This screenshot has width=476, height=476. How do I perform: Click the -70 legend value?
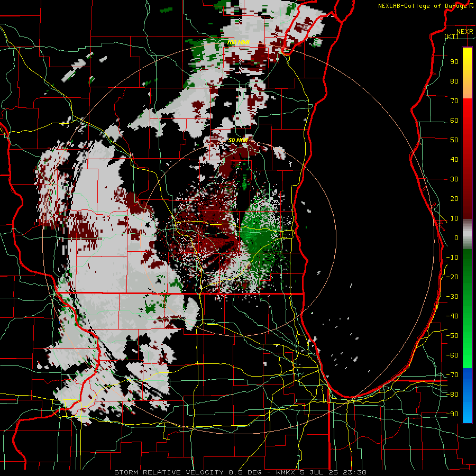pyautogui.click(x=452, y=375)
